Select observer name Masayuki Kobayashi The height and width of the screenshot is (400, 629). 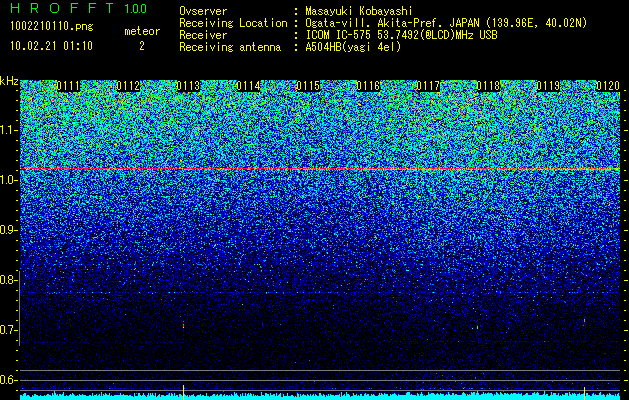[x=359, y=11]
